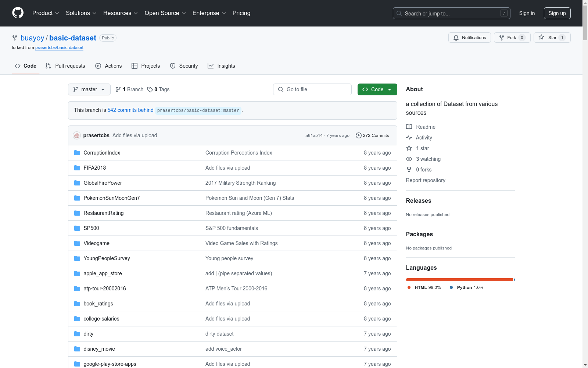Click the forks icon in About

409,170
